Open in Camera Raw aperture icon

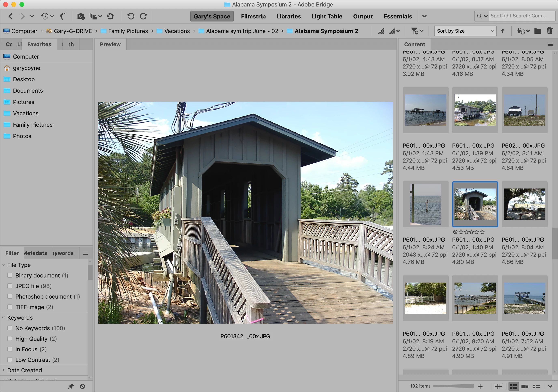(110, 16)
